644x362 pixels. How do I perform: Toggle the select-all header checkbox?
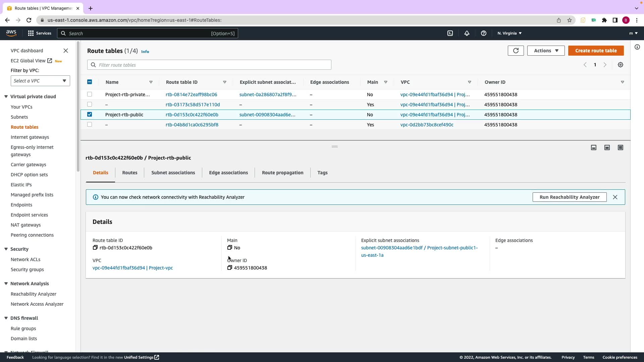click(90, 82)
